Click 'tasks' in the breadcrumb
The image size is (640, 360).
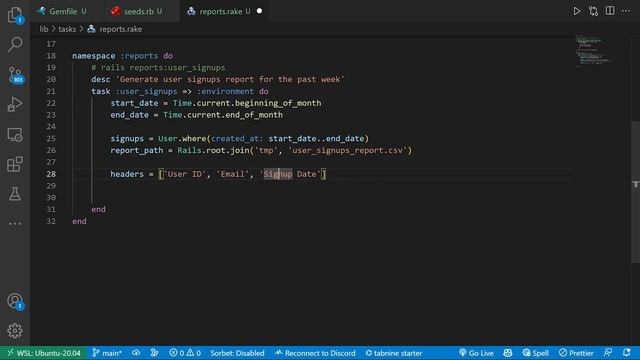tap(67, 29)
